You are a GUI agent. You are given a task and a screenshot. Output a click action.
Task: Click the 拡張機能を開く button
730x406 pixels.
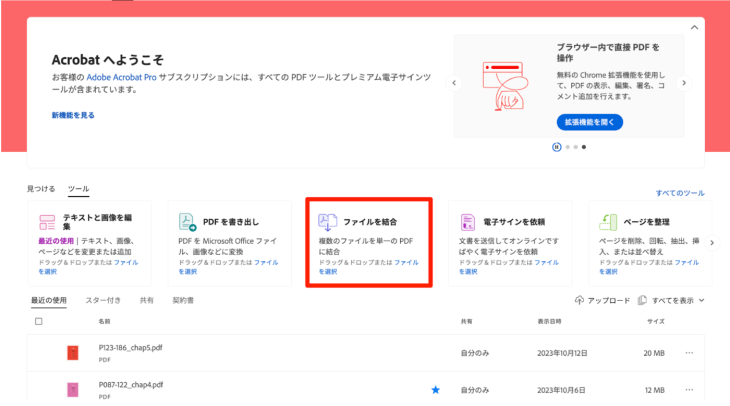[x=589, y=122]
